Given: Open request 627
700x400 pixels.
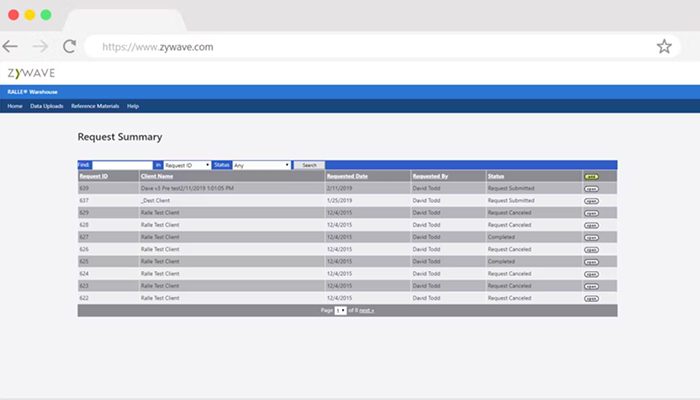Looking at the screenshot, I should [592, 238].
